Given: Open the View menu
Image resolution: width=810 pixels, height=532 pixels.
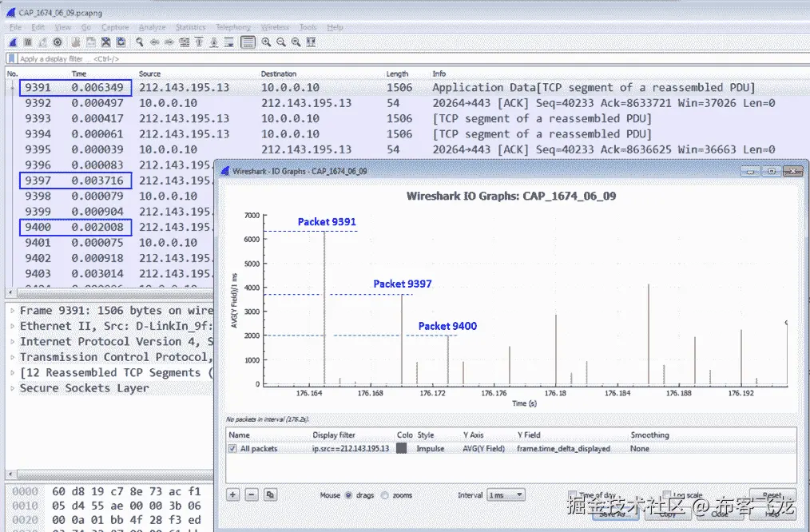Looking at the screenshot, I should tap(62, 27).
